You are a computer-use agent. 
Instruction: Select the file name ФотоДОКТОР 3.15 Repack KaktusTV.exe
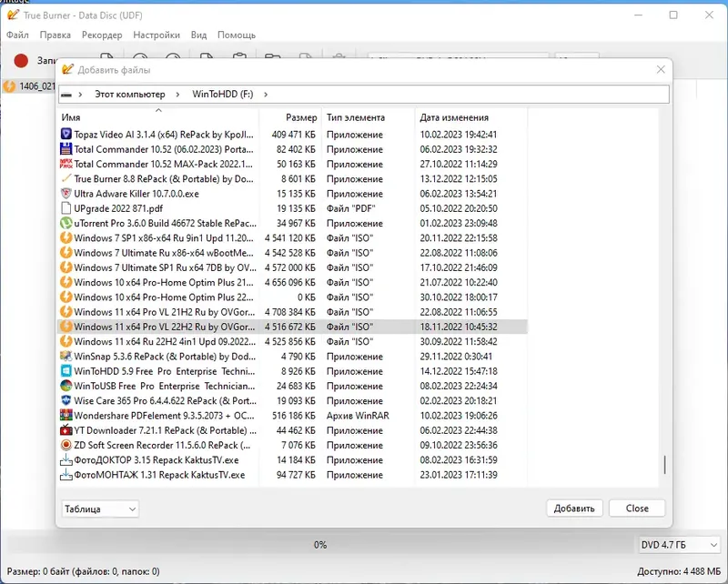157,460
